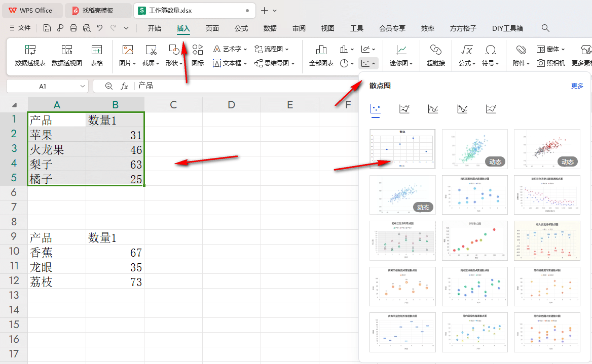The width and height of the screenshot is (592, 364).
Task: Insert a table (表格)
Action: click(97, 55)
